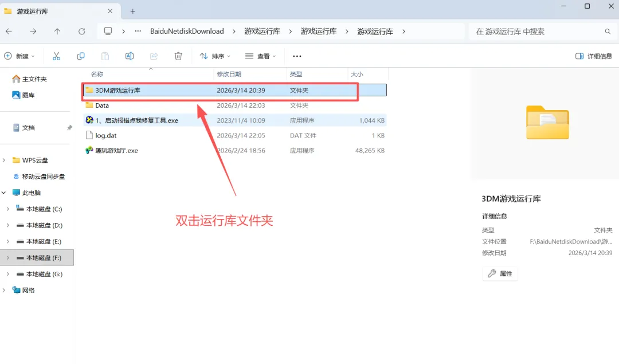Expand the 网络 tree node
Screen dimensions: 619x364
[x=4, y=290]
